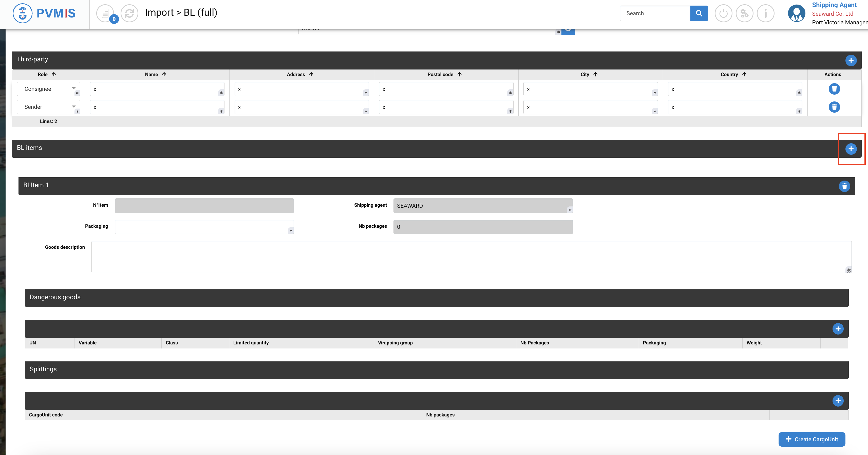
Task: Click the power logout icon
Action: point(723,13)
